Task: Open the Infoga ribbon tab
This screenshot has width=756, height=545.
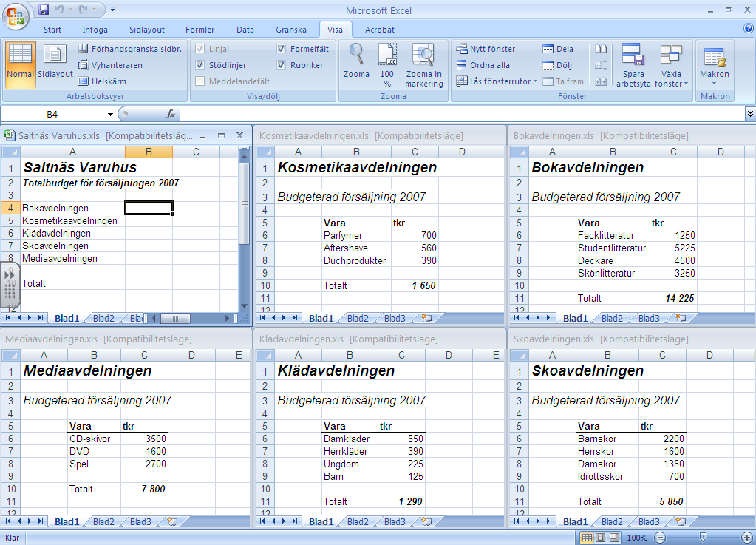Action: [x=95, y=30]
